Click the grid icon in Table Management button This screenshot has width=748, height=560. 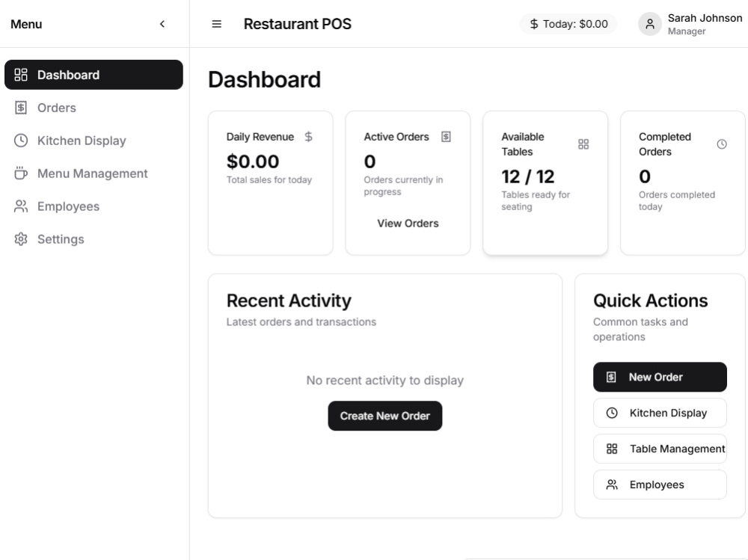612,449
